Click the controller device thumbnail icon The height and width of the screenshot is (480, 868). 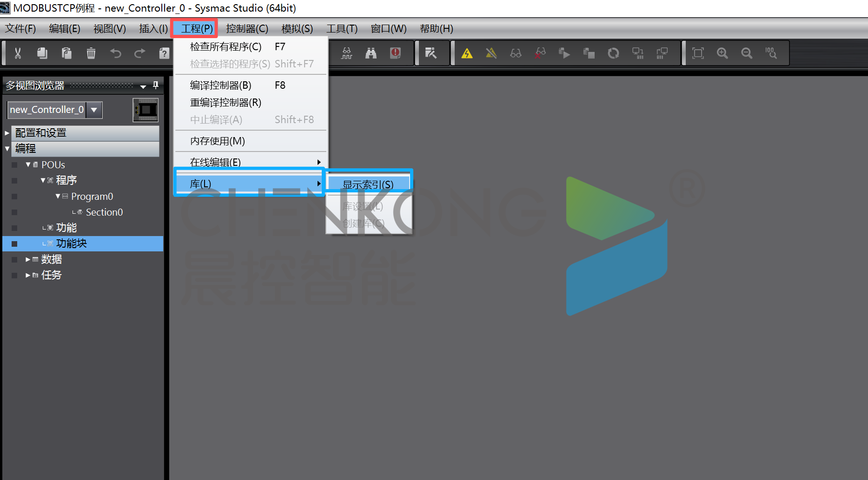(x=146, y=110)
